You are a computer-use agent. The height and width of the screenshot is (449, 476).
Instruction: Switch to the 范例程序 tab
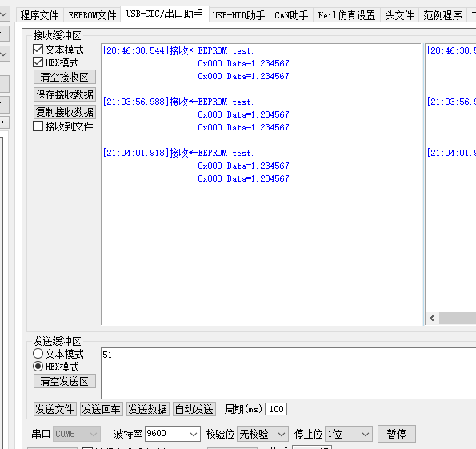[x=442, y=15]
